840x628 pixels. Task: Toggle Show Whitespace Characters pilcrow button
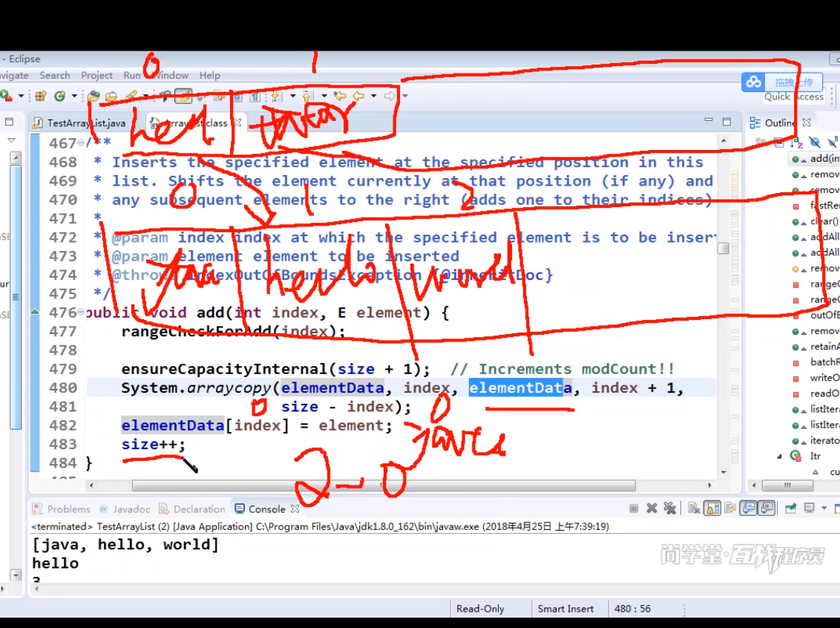click(x=255, y=97)
